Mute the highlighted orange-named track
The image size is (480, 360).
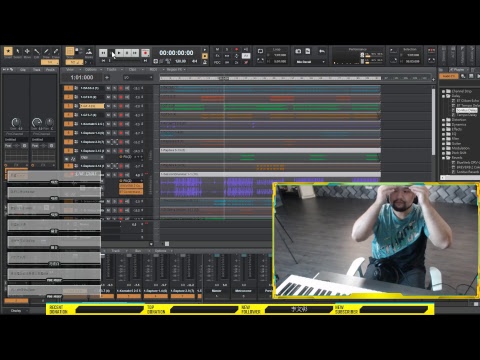pos(108,106)
